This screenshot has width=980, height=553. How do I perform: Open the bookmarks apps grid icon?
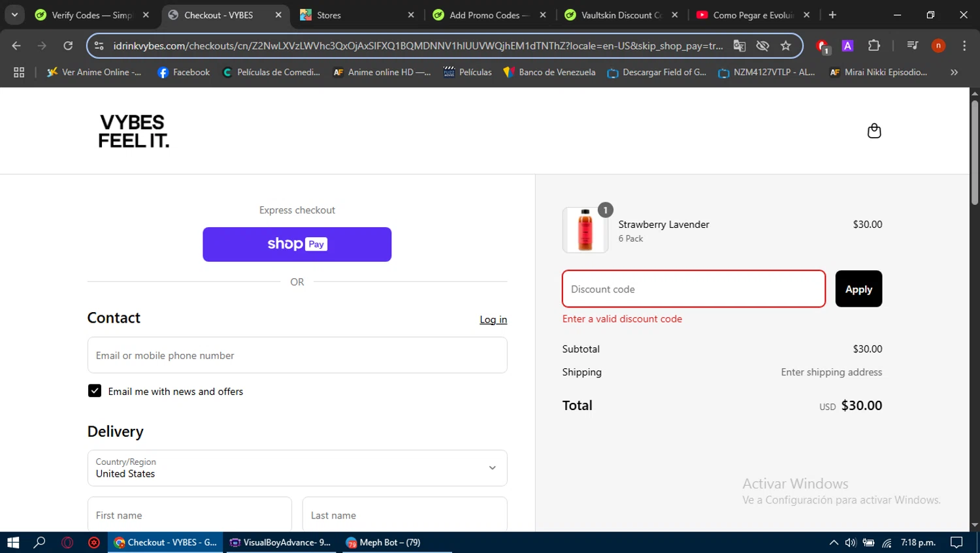pyautogui.click(x=19, y=72)
